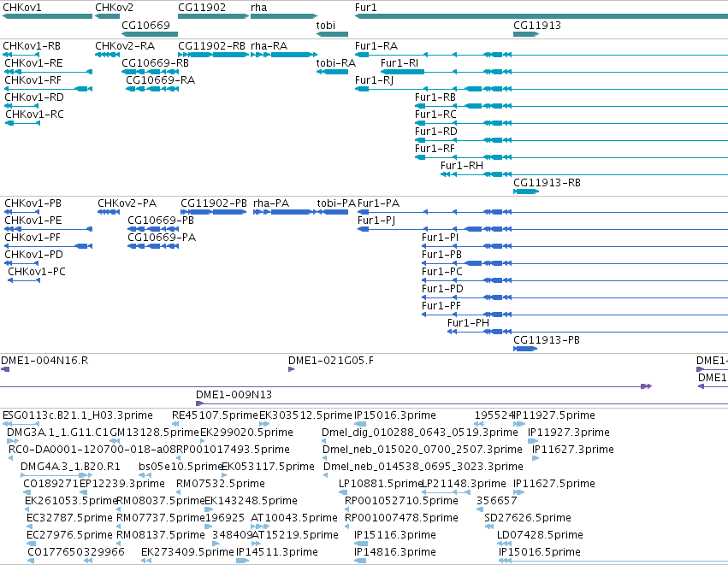Open the rha-PA protein label
The image size is (728, 565).
click(271, 203)
